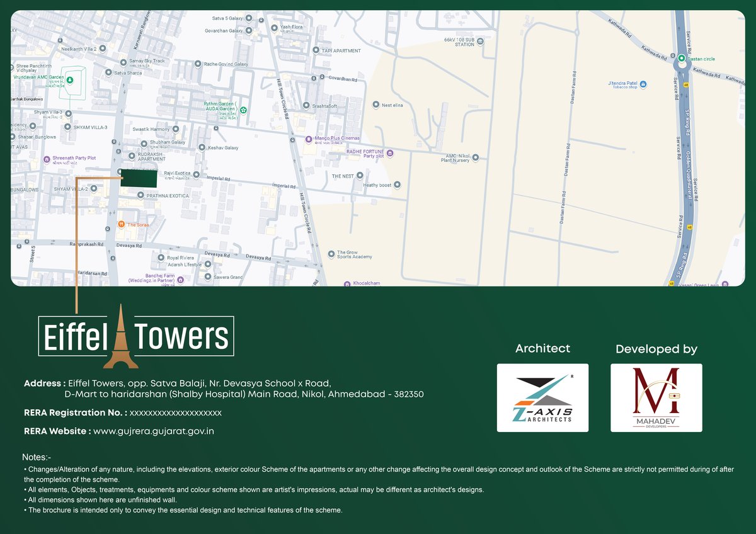This screenshot has width=756, height=534.
Task: Click the RERA Registration No. placeholder text
Action: [175, 412]
